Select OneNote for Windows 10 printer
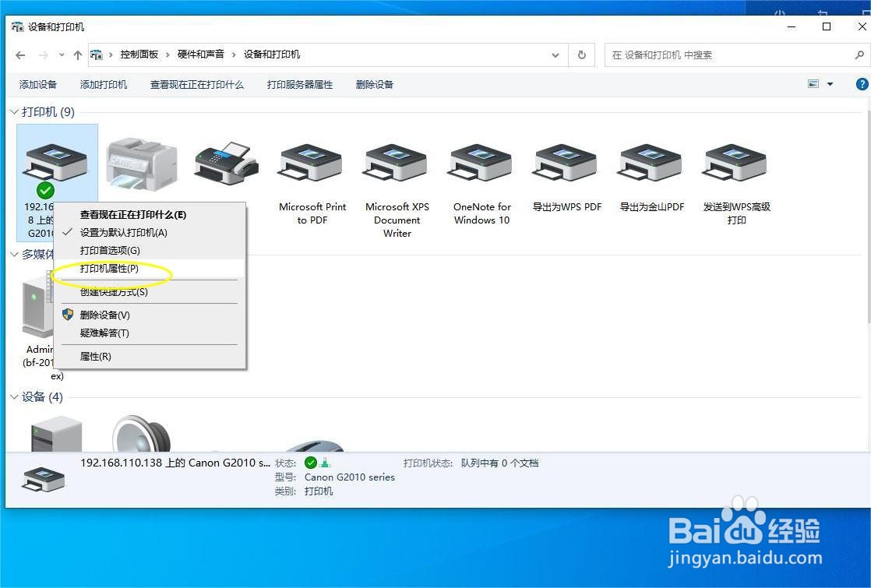 click(x=481, y=183)
